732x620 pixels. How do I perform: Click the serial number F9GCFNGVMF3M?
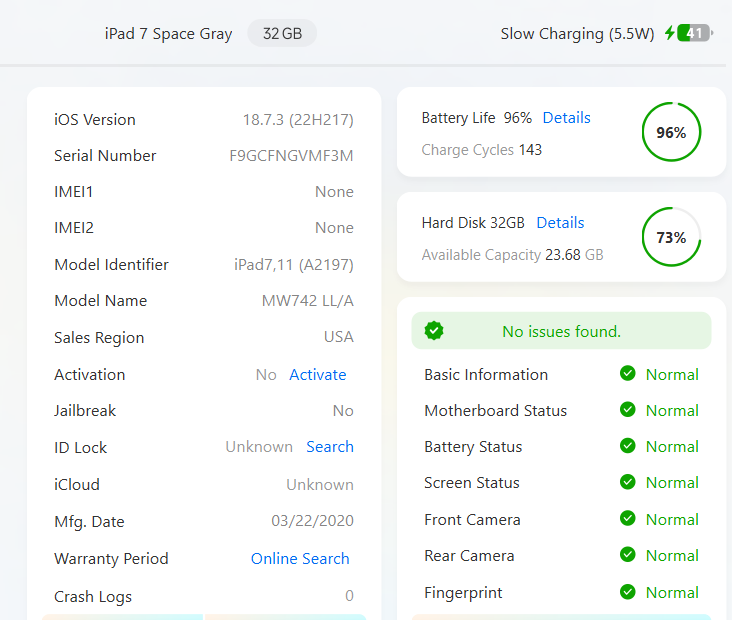pos(291,155)
